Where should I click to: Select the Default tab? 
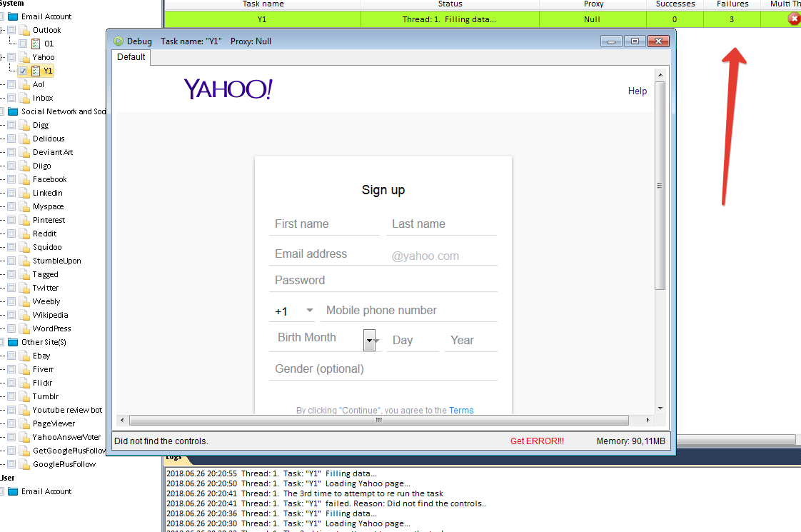(131, 57)
